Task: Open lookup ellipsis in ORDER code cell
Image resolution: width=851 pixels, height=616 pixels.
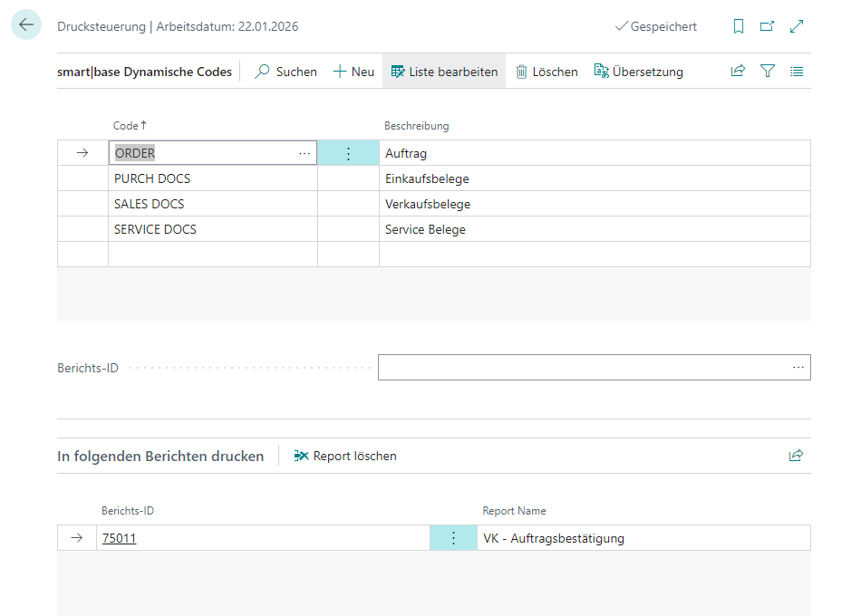Action: 304,153
